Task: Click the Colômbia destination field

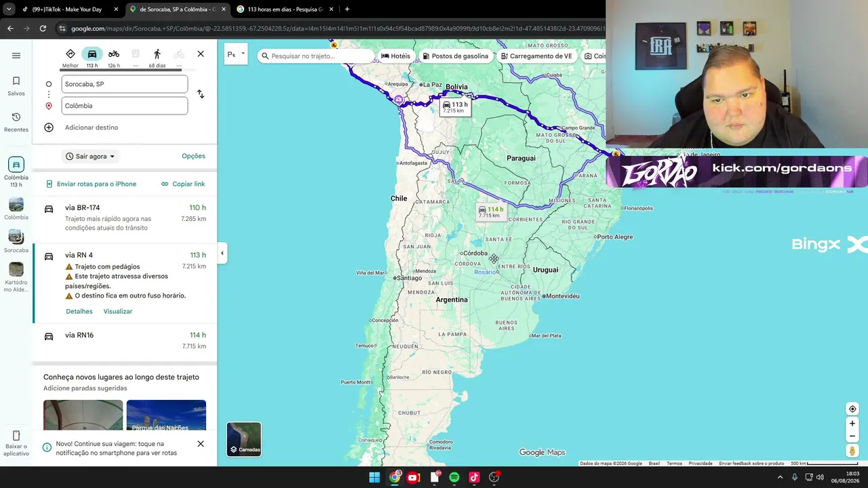Action: (x=125, y=106)
